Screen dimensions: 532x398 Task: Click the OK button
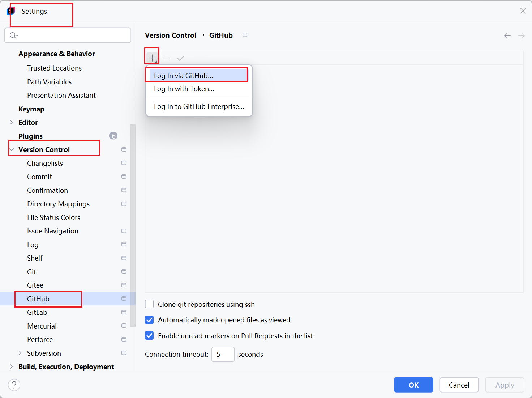tap(413, 385)
